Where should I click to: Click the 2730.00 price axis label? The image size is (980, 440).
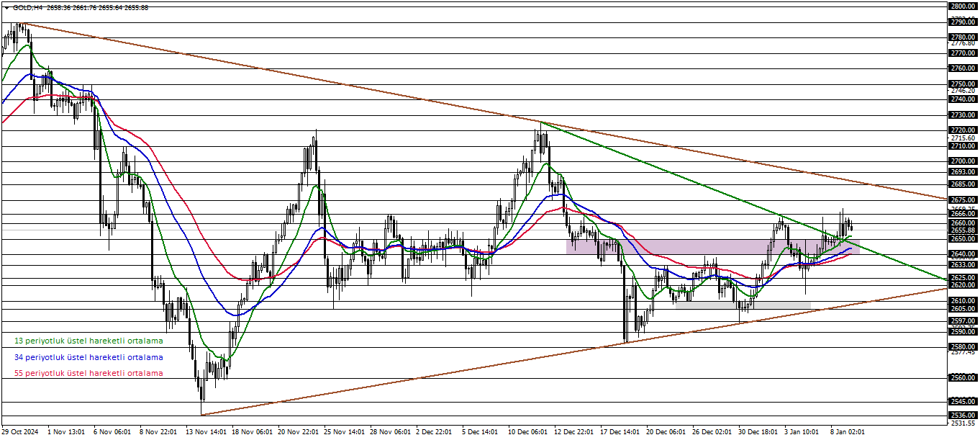click(963, 115)
